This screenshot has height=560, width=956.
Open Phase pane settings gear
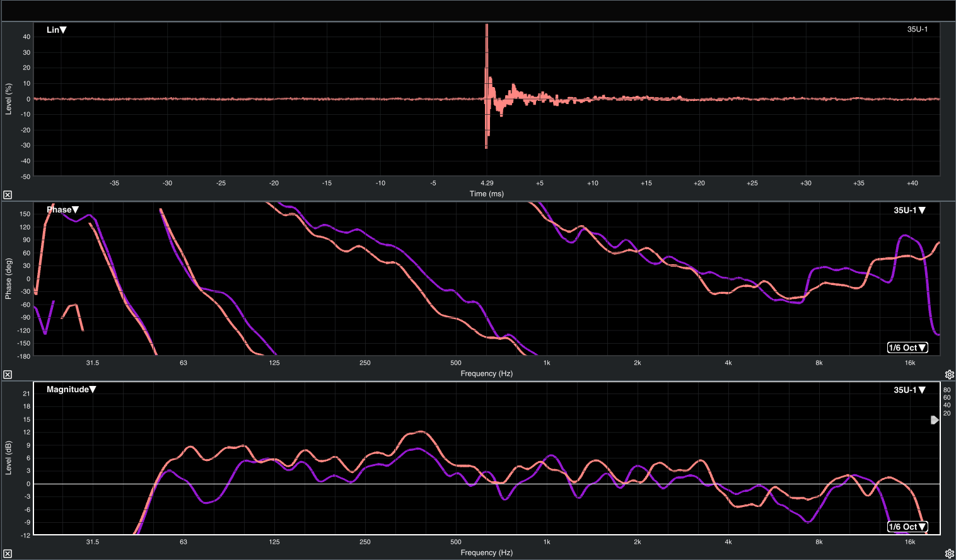(x=949, y=375)
